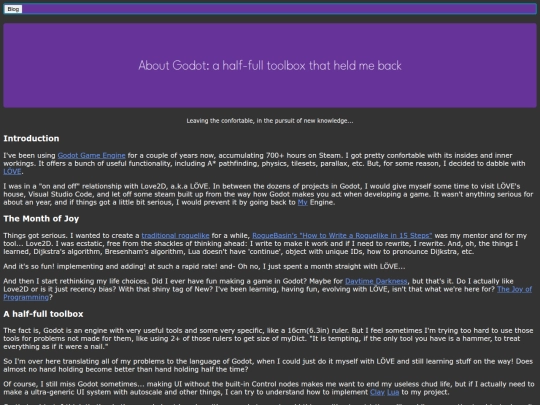This screenshot has height=405, width=540.
Task: Click the subtitle "Leaving the confortable" text
Action: click(270, 121)
